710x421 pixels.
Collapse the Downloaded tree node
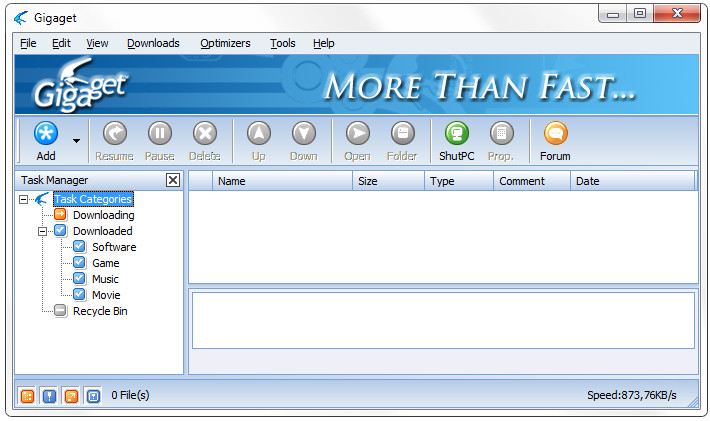[43, 231]
